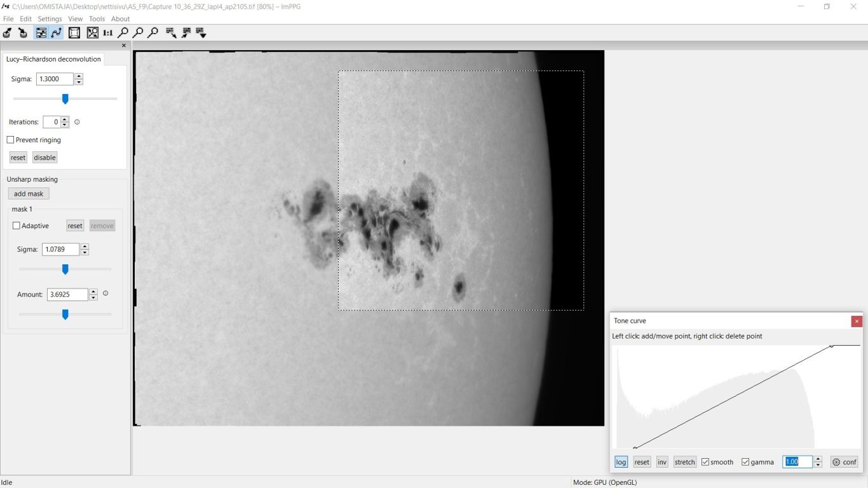This screenshot has height=488, width=868.
Task: Click the Amount slider handle
Action: (x=65, y=314)
